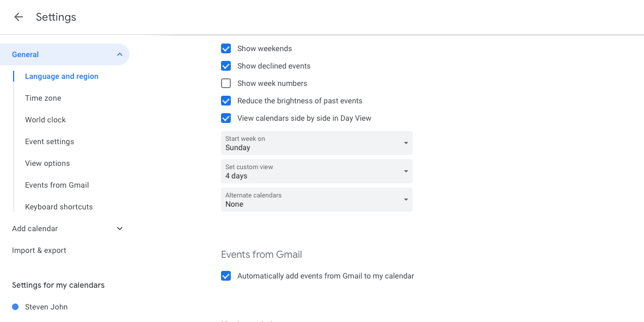Image resolution: width=644 pixels, height=322 pixels.
Task: Open Import & export
Action: (x=39, y=250)
